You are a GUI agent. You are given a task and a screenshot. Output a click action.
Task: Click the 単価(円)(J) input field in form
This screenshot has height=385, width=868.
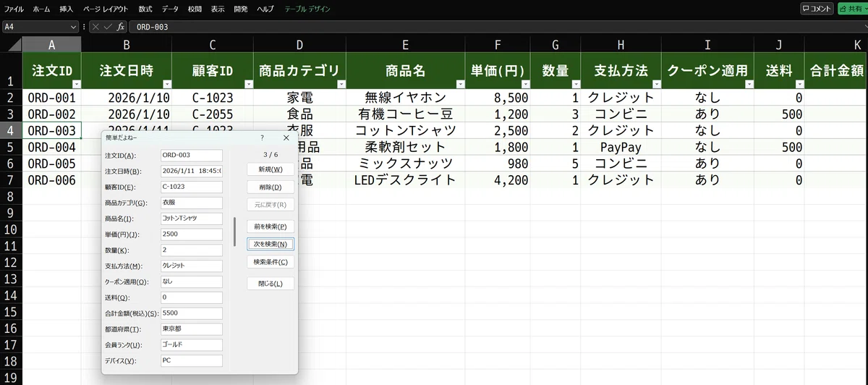tap(191, 234)
